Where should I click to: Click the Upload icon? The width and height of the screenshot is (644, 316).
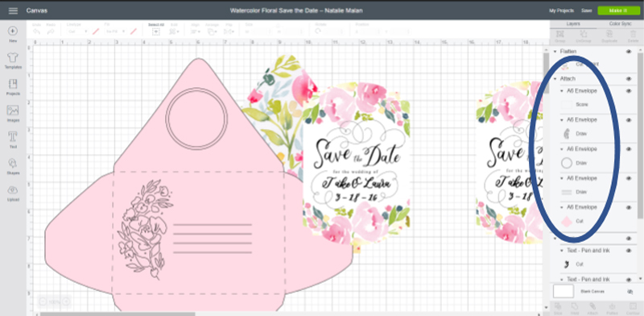(x=13, y=190)
